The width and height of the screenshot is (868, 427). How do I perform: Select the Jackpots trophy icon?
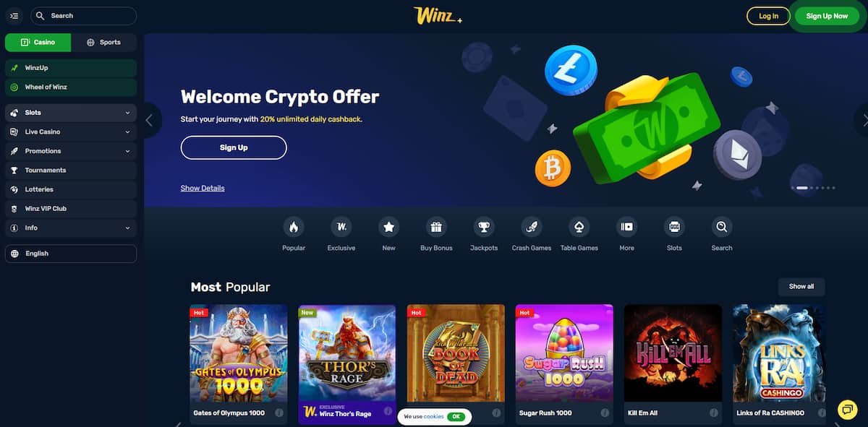tap(484, 227)
